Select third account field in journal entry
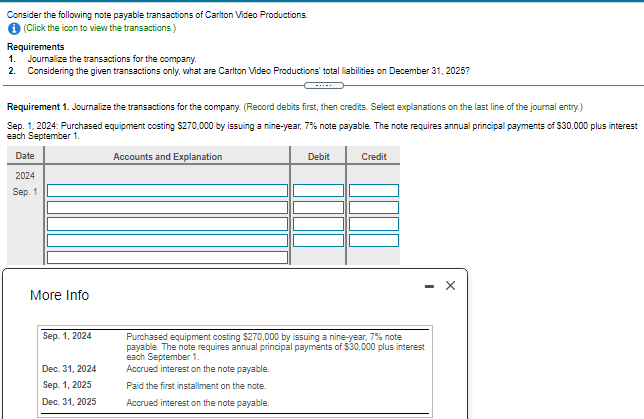Screen dimensions: 644x419 pos(168,224)
